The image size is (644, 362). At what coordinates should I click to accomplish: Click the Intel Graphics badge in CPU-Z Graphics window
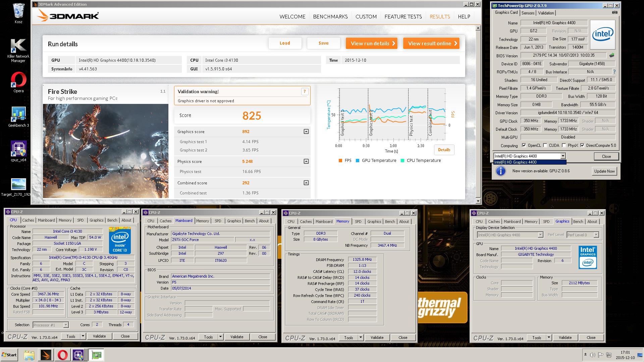(x=588, y=257)
